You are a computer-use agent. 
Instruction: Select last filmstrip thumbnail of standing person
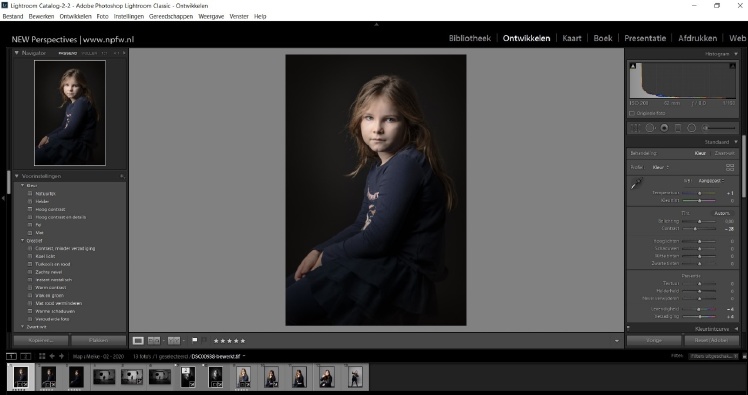point(355,377)
